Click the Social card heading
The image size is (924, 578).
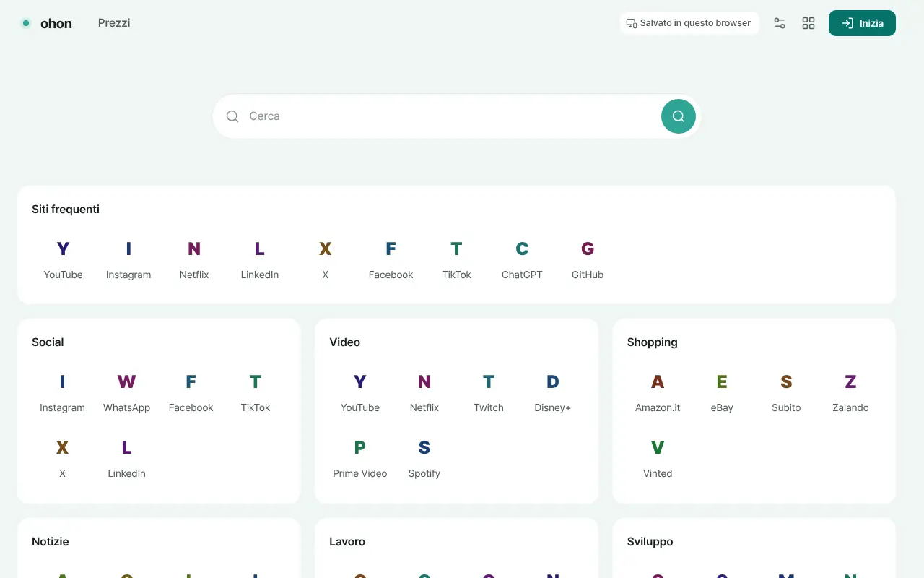click(48, 342)
